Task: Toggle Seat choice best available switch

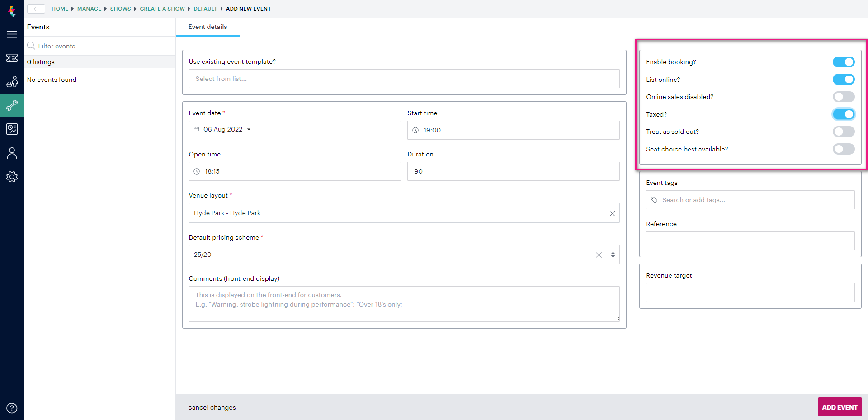Action: tap(844, 149)
